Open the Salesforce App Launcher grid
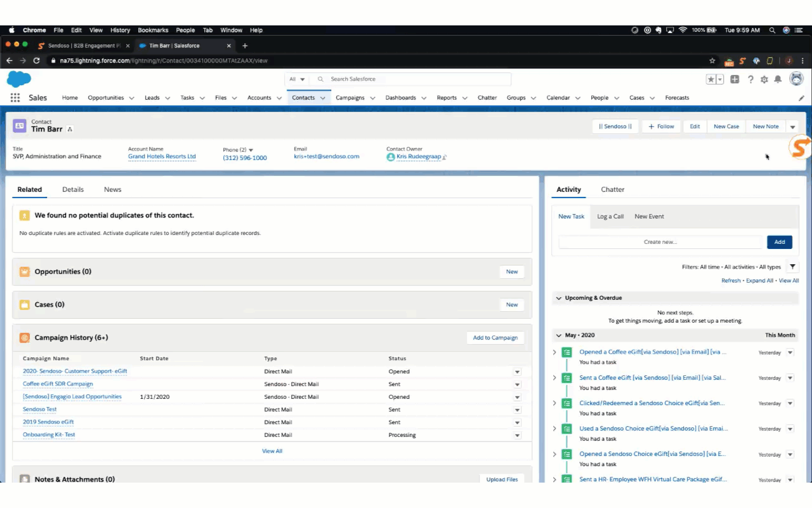 coord(15,97)
